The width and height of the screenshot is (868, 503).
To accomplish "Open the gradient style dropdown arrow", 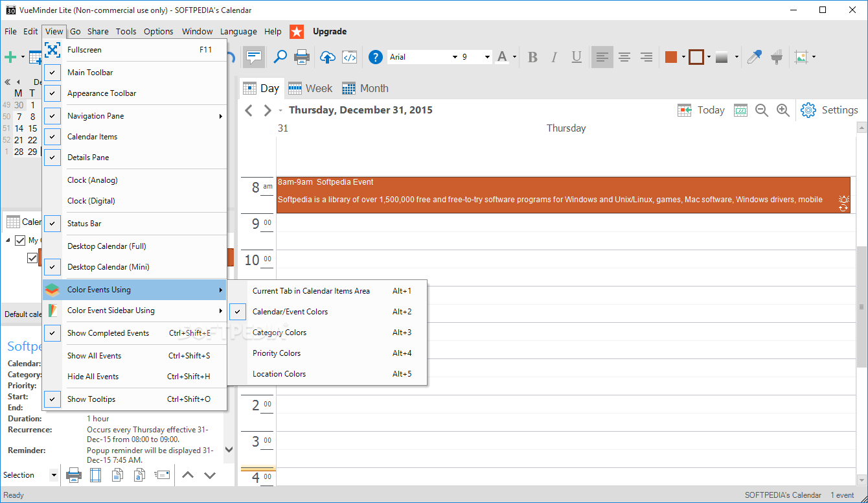I will [x=737, y=57].
